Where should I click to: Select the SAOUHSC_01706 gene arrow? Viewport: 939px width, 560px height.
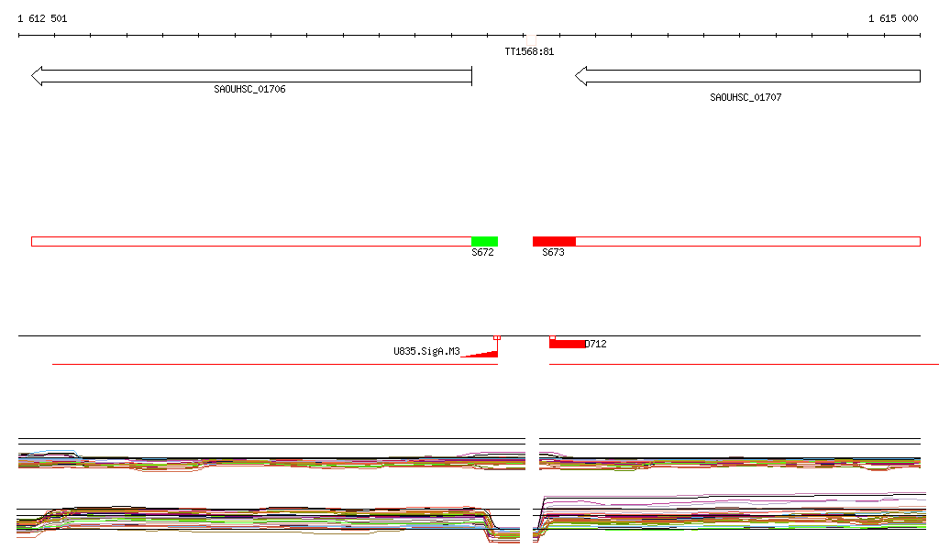[251, 76]
